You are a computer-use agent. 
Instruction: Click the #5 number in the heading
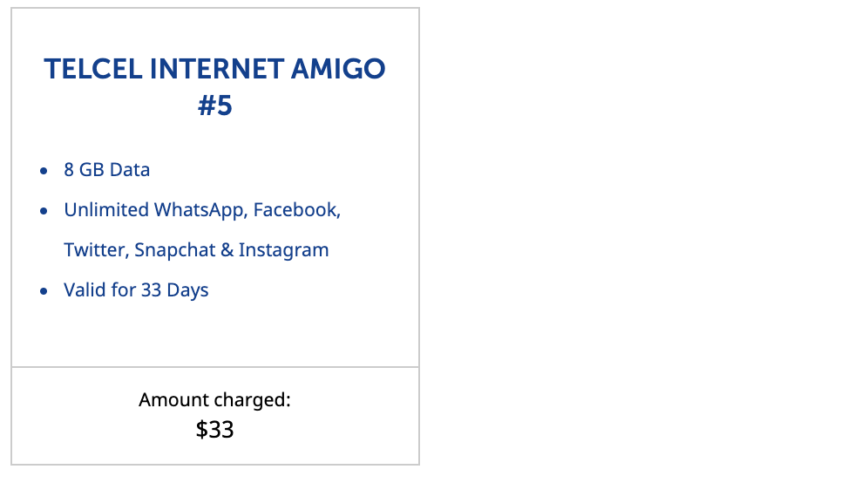click(214, 105)
